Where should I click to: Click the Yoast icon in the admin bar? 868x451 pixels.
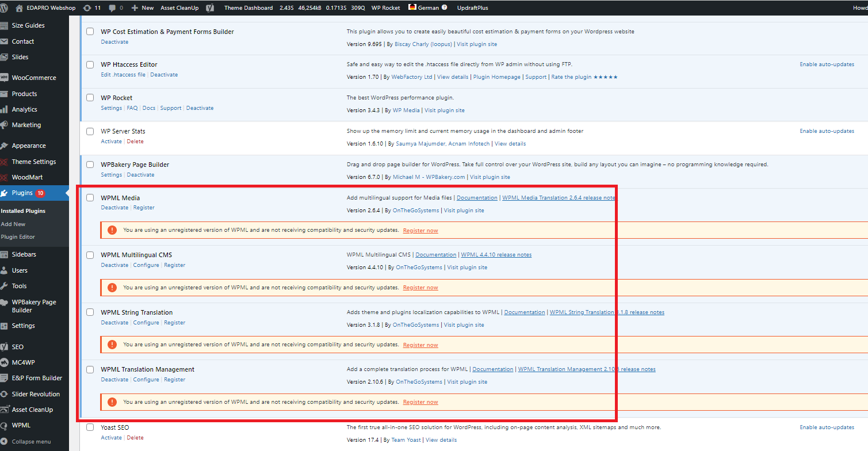pyautogui.click(x=211, y=8)
